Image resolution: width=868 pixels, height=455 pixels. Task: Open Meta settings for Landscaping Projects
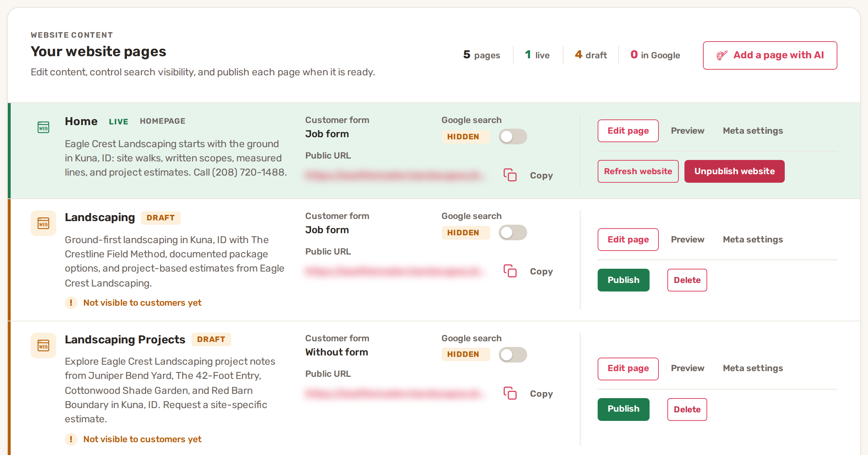coord(753,368)
